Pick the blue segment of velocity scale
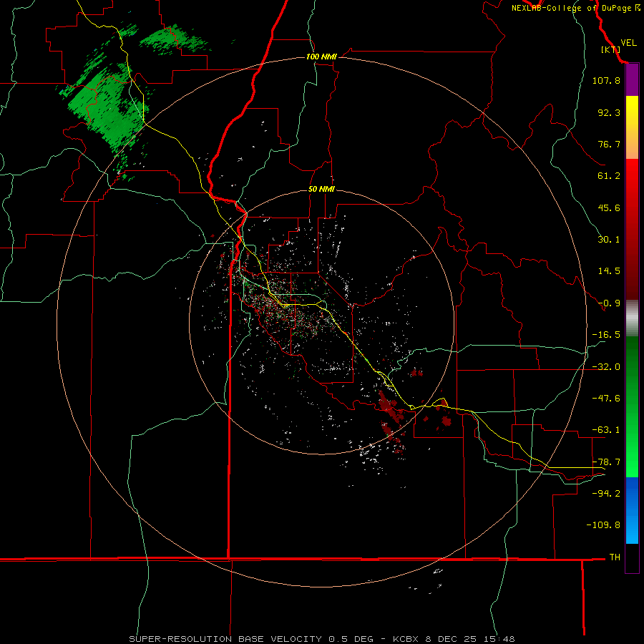Viewport: 644px width, 644px height. click(632, 510)
